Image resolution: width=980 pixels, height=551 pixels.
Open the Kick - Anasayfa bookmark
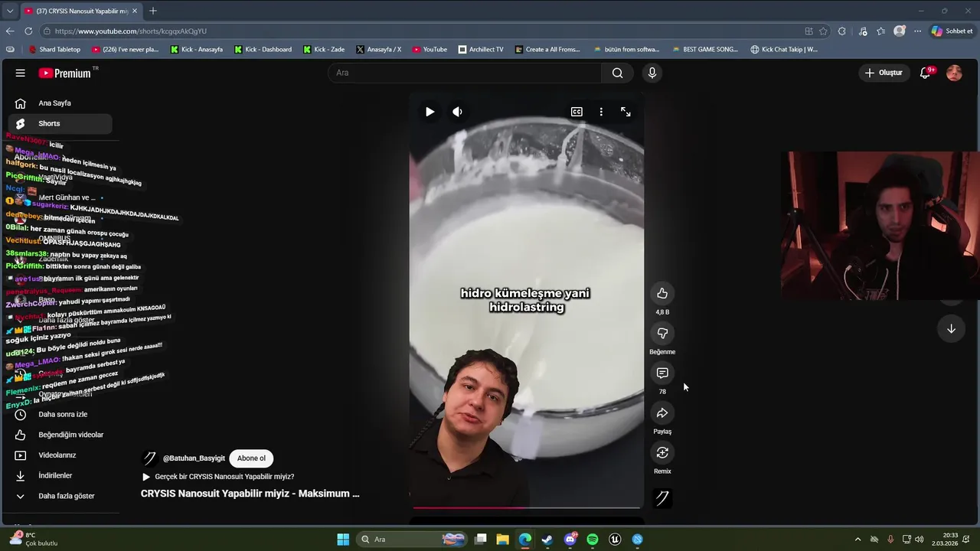coord(197,49)
